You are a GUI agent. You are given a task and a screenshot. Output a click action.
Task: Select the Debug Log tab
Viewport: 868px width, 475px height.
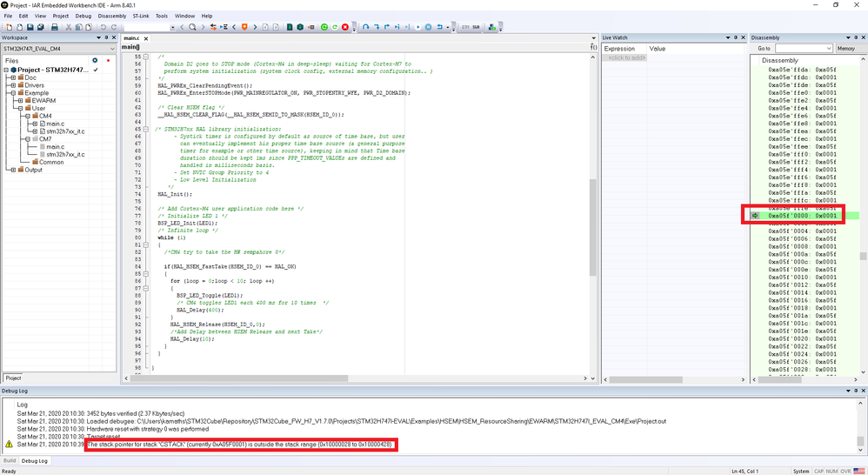click(x=34, y=460)
